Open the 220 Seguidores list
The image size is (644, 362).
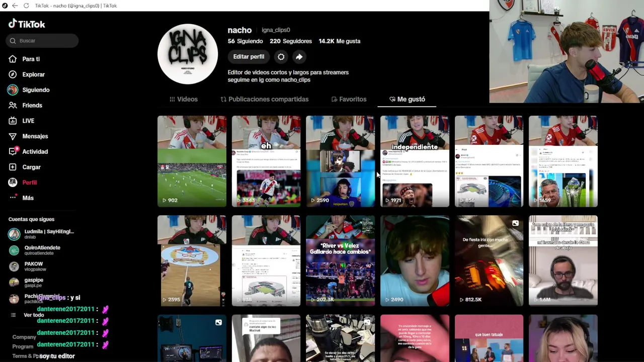click(x=291, y=41)
